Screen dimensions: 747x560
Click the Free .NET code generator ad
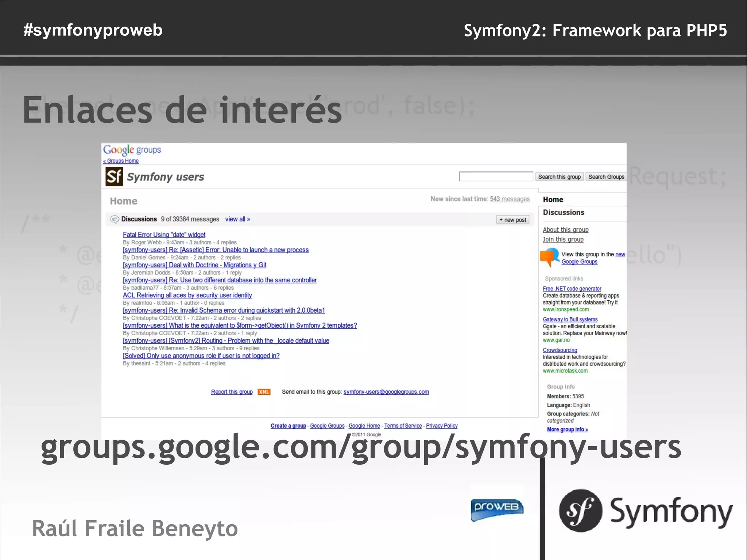(x=572, y=289)
